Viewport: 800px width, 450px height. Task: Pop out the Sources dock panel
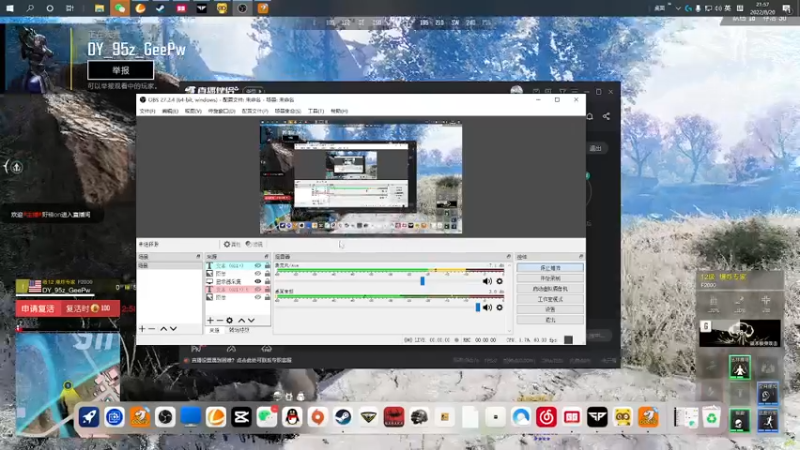266,257
